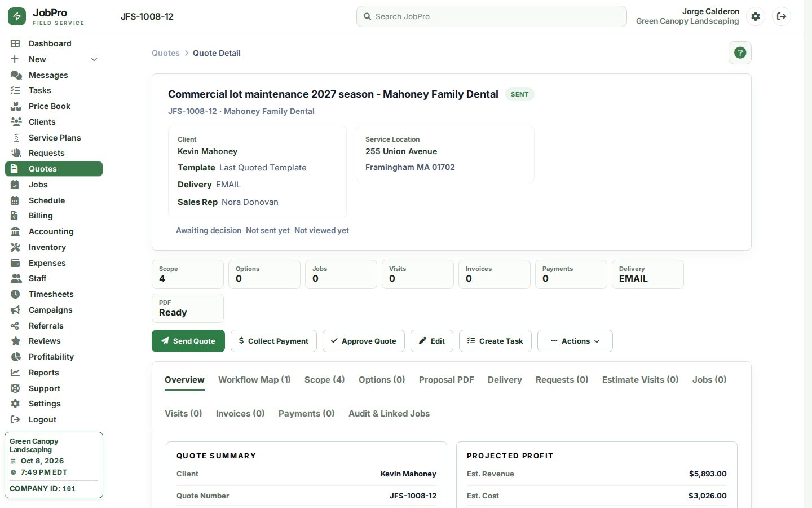Click the Scope 4 stat card
The image size is (812, 508).
pos(187,274)
